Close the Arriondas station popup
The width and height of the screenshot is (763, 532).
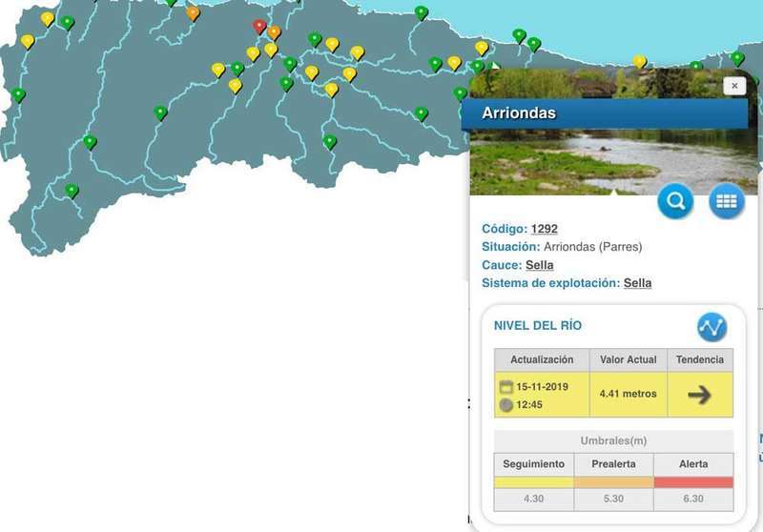click(x=734, y=86)
